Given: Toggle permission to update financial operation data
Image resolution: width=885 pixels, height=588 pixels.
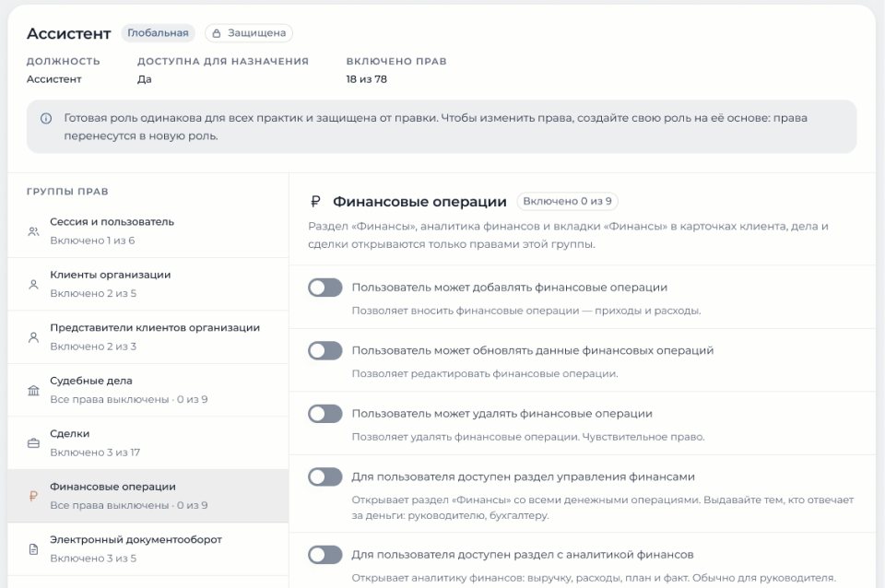Looking at the screenshot, I should point(325,350).
